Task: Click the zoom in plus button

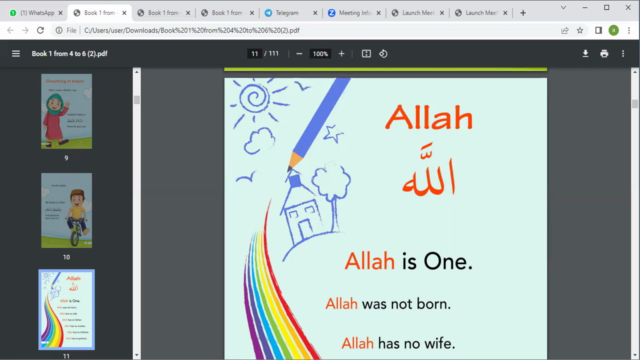Action: click(x=342, y=53)
